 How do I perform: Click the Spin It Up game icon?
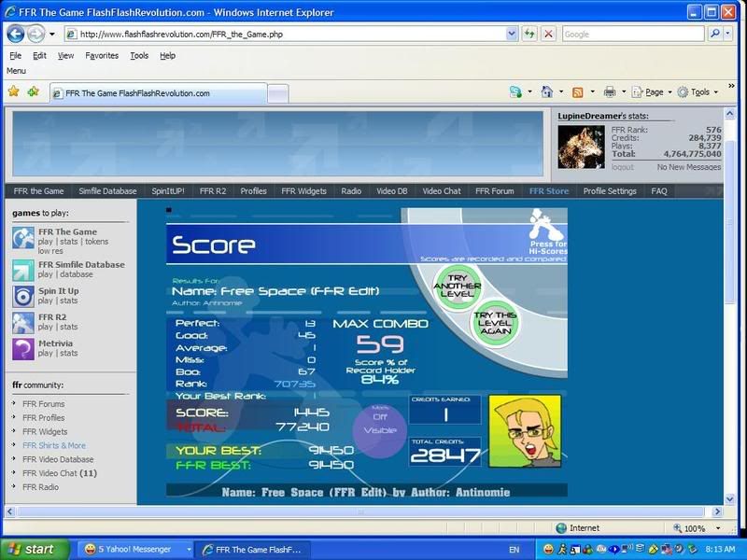(23, 297)
